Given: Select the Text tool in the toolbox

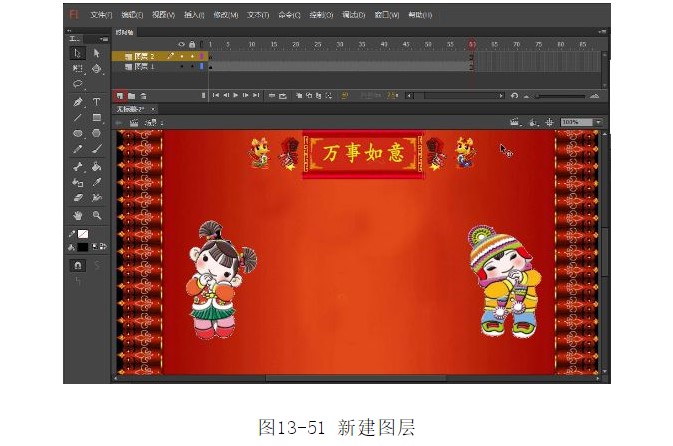Looking at the screenshot, I should 97,102.
